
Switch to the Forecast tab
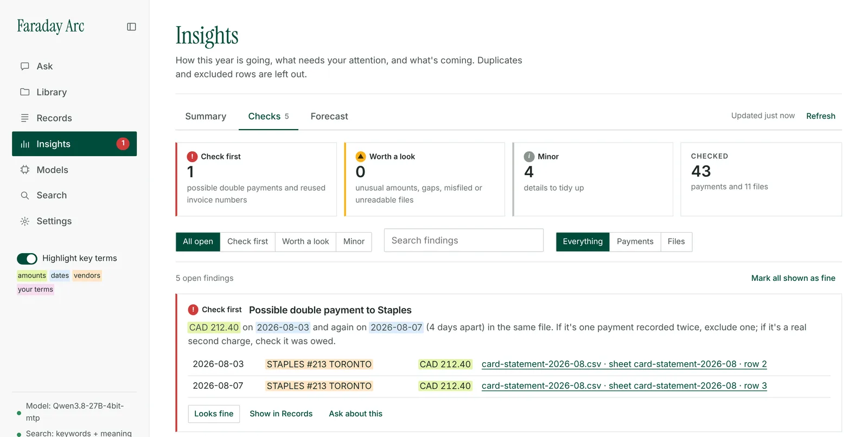click(329, 117)
